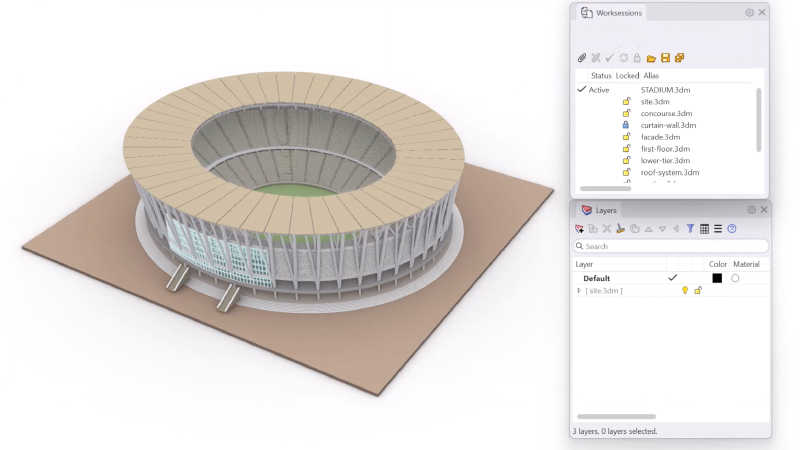Close the Worksessions panel
The image size is (800, 450).
coord(762,12)
